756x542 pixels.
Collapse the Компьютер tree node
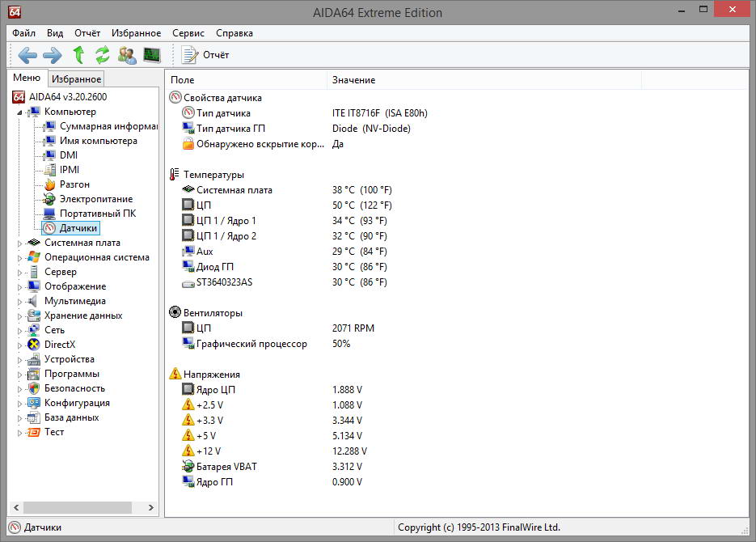(19, 112)
